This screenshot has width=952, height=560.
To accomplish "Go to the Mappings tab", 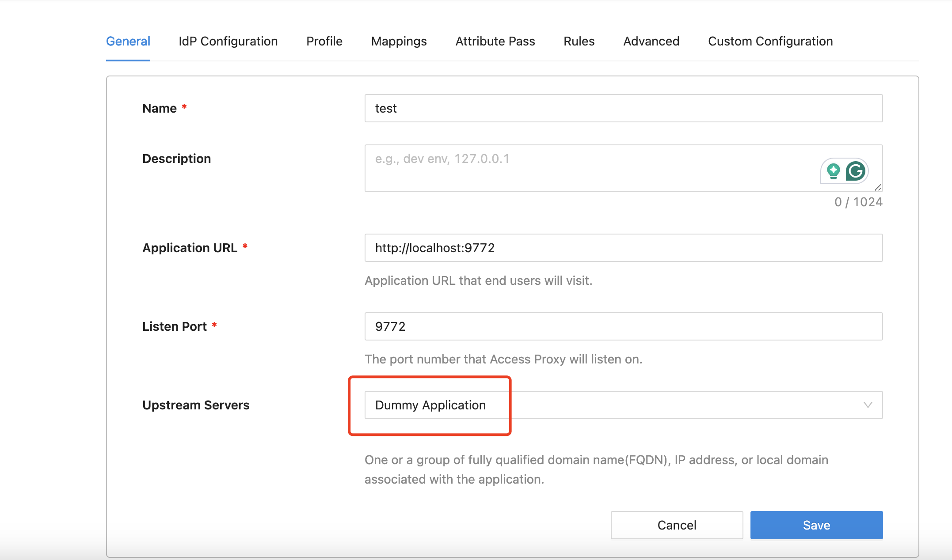I will [x=399, y=41].
